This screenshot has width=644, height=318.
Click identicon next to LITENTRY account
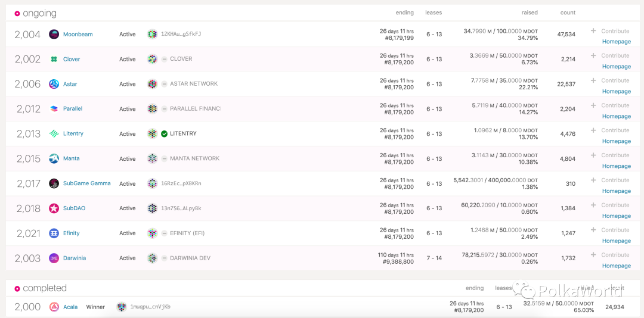coord(153,134)
